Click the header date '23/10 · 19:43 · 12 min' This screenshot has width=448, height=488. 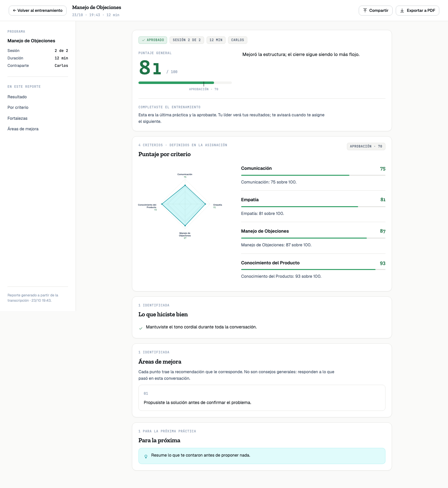click(96, 15)
